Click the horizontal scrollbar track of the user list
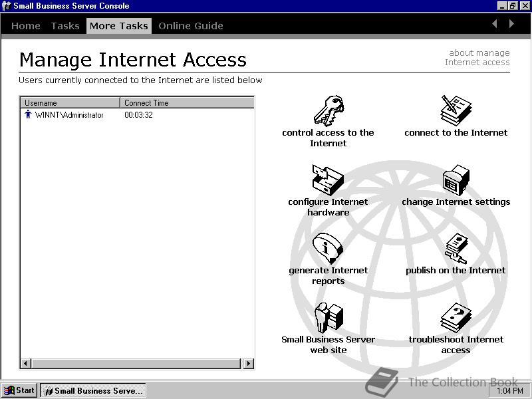 [x=136, y=363]
